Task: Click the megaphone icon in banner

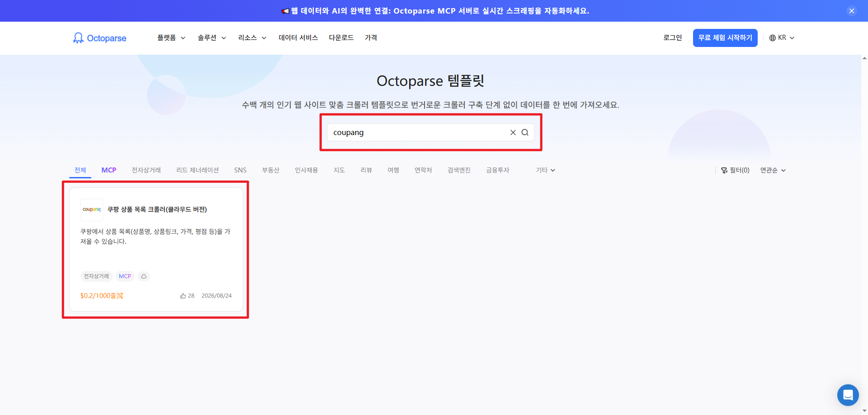Action: click(285, 11)
